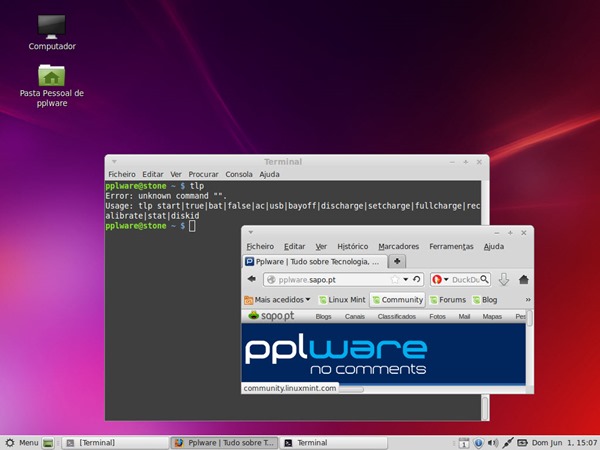Select the Pplware browser tab
Screen dimensions: 600x450
point(315,262)
